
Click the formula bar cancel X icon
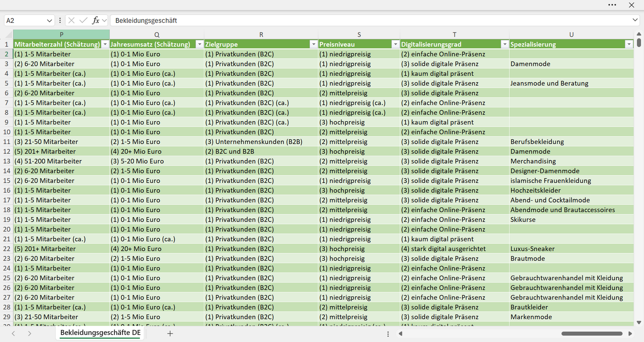(71, 21)
